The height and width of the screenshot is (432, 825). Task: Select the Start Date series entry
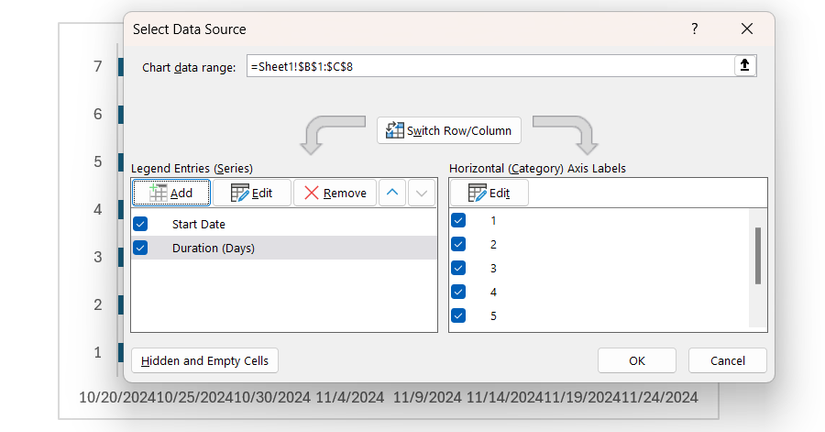(199, 224)
